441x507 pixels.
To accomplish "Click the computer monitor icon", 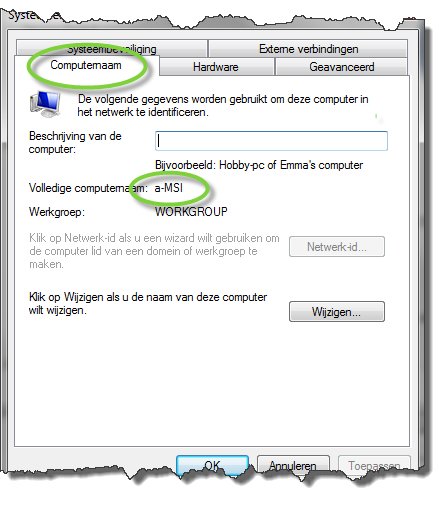I will tap(45, 104).
